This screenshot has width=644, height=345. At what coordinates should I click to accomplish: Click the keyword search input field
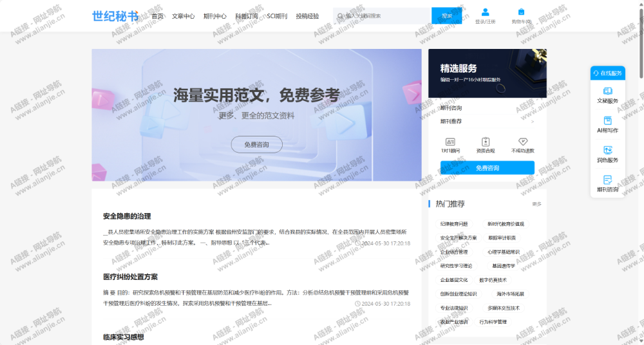[x=382, y=16]
